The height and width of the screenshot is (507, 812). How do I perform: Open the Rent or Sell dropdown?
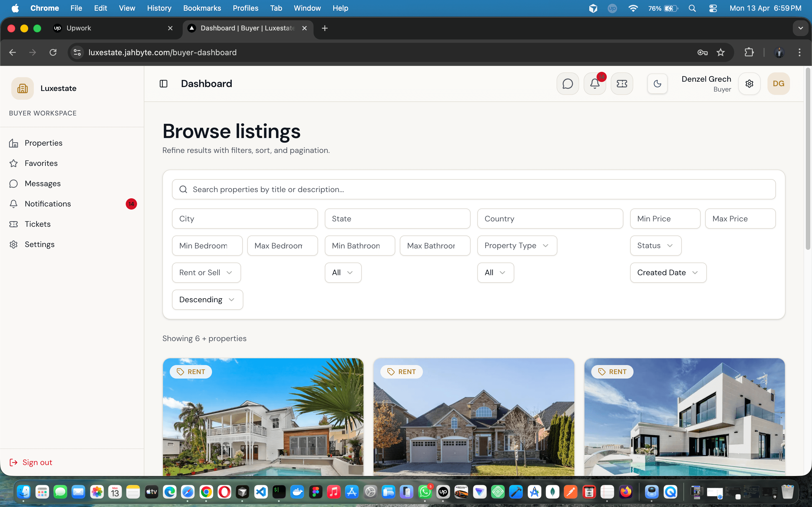pyautogui.click(x=206, y=272)
